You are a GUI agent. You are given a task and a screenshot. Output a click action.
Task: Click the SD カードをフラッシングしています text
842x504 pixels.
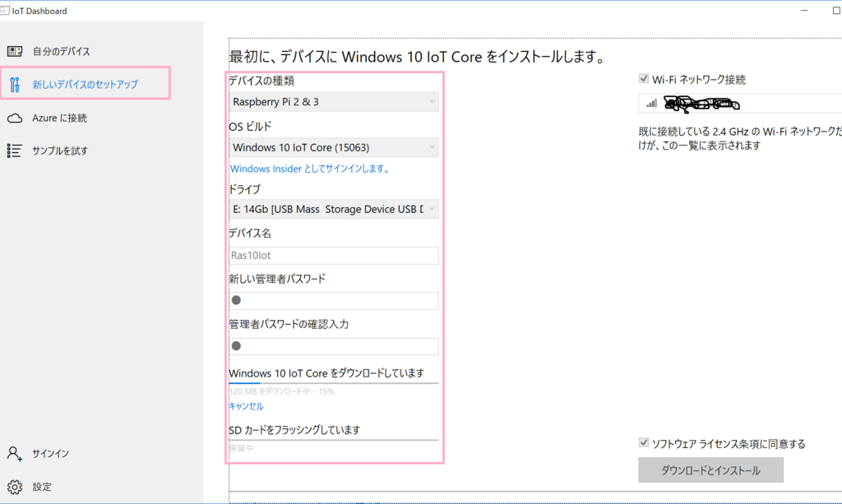click(294, 430)
